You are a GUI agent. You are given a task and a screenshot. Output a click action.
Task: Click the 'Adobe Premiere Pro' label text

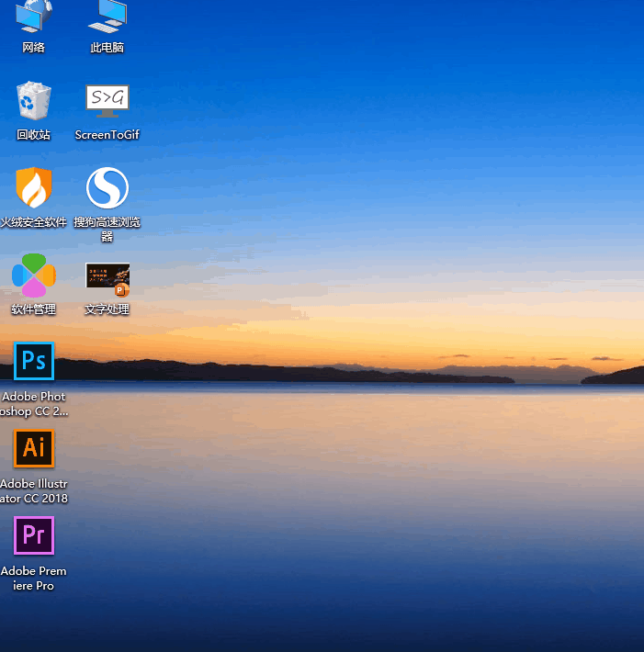coord(34,579)
